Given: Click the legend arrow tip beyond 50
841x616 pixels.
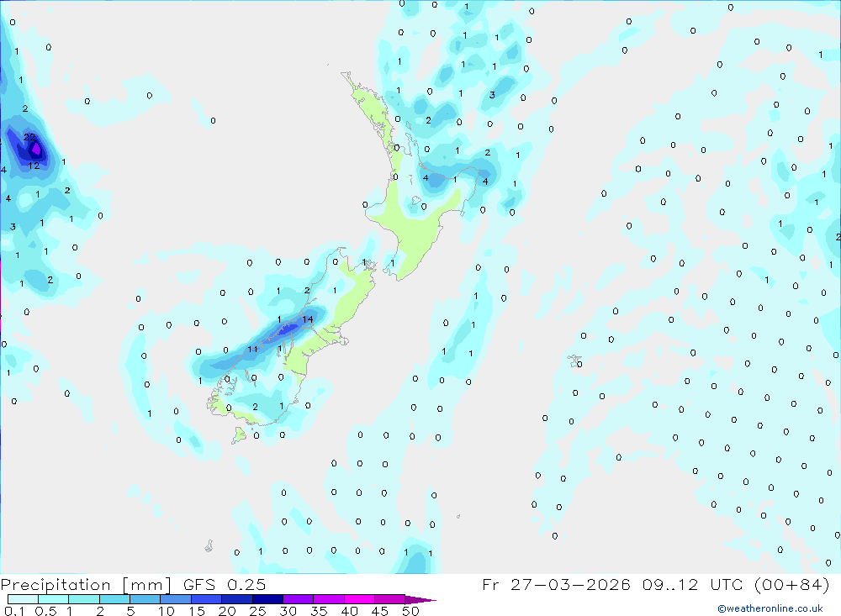Looking at the screenshot, I should (x=421, y=599).
